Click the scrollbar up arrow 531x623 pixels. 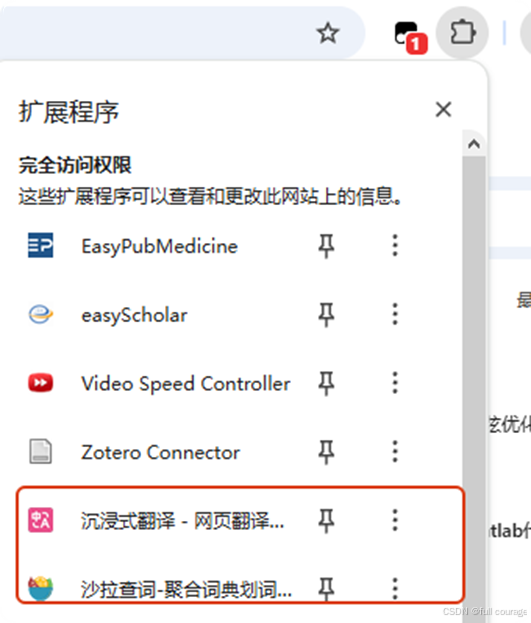[474, 143]
